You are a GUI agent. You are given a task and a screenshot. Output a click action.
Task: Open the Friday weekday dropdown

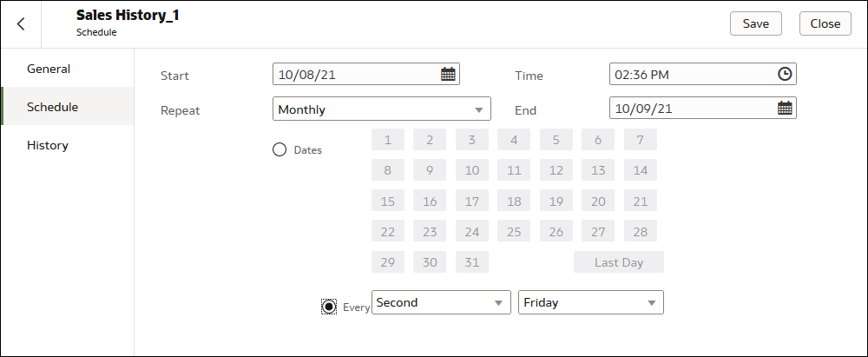tap(590, 303)
